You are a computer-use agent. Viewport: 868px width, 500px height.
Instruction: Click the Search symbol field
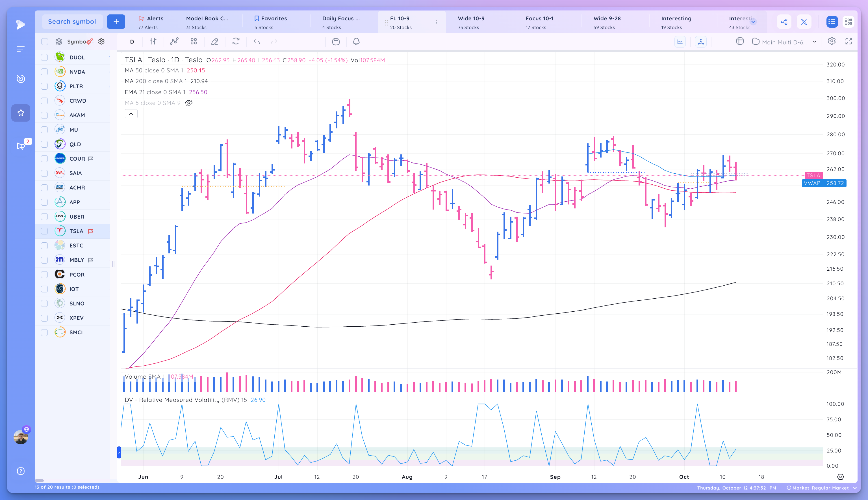72,21
